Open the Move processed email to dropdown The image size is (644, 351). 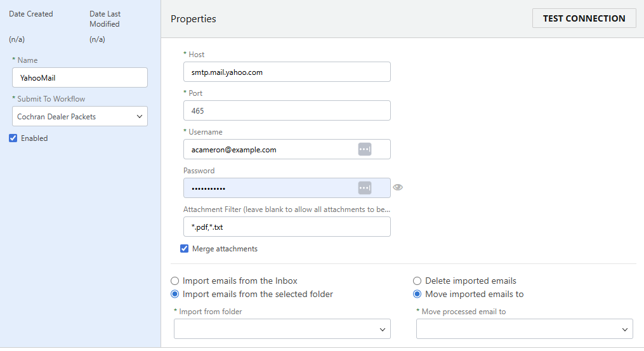coord(524,329)
